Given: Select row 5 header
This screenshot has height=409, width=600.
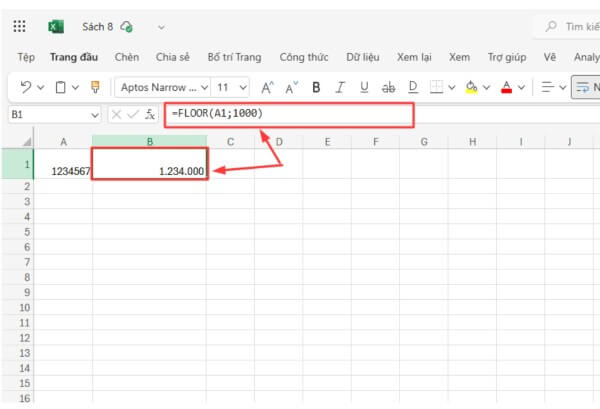Looking at the screenshot, I should coord(18,232).
